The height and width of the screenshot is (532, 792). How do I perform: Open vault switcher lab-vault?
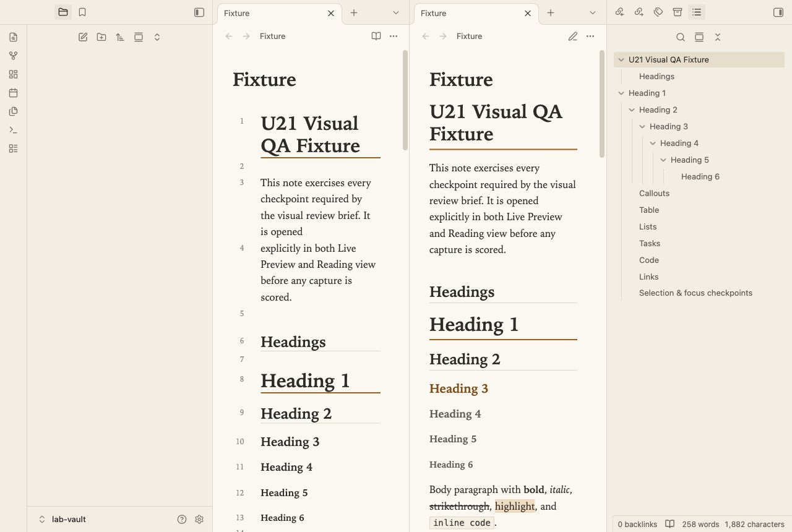pos(62,520)
